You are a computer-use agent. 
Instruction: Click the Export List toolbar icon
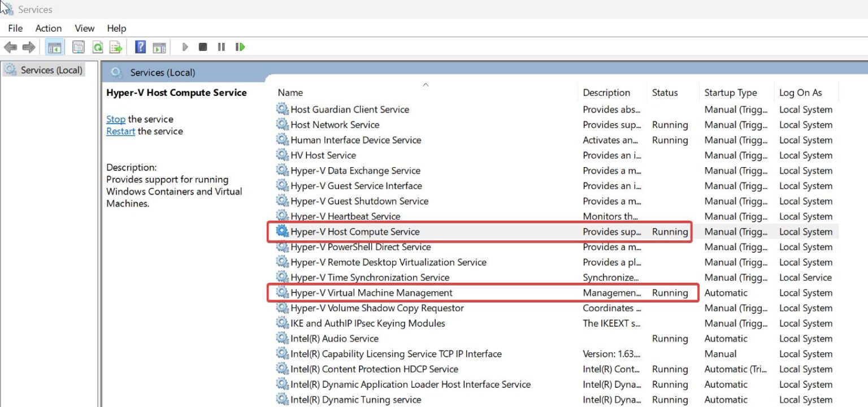[116, 47]
